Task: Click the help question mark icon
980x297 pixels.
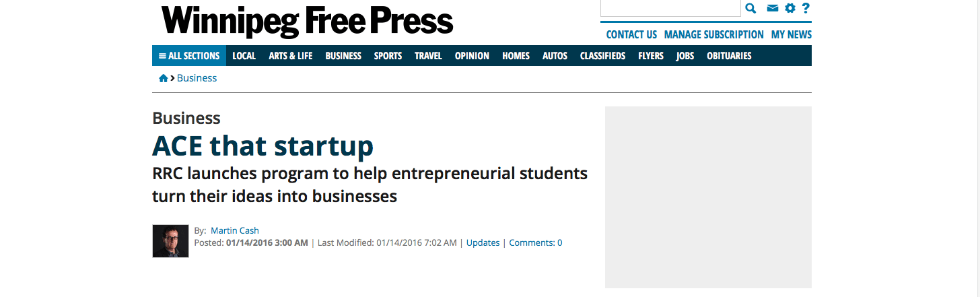Action: point(806,8)
